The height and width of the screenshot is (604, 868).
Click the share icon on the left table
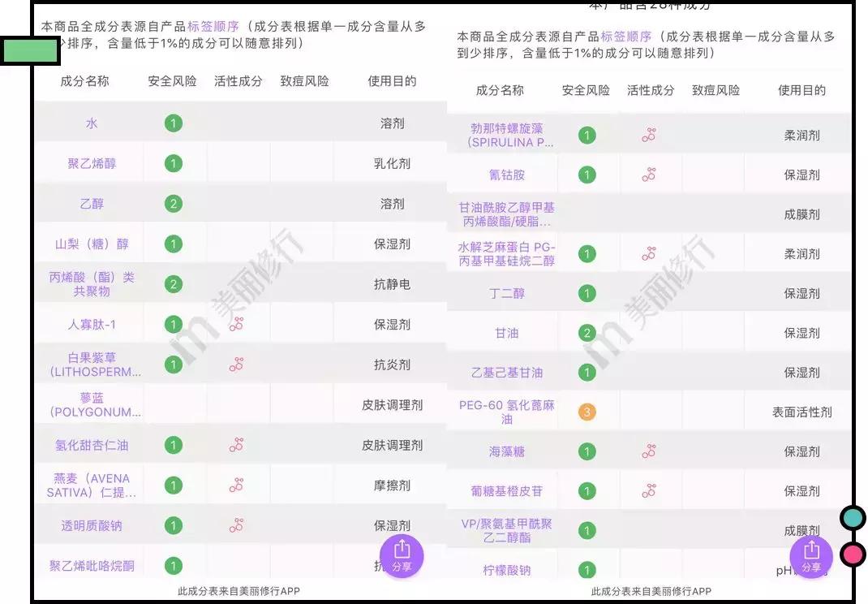[x=402, y=555]
